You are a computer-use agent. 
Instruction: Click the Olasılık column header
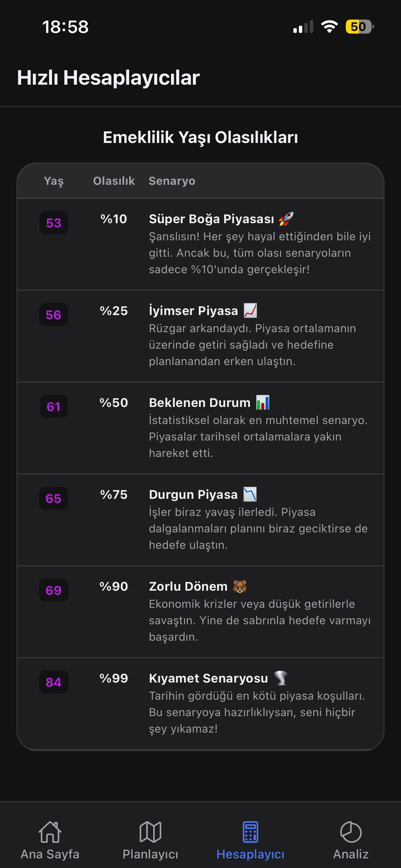[x=114, y=181]
